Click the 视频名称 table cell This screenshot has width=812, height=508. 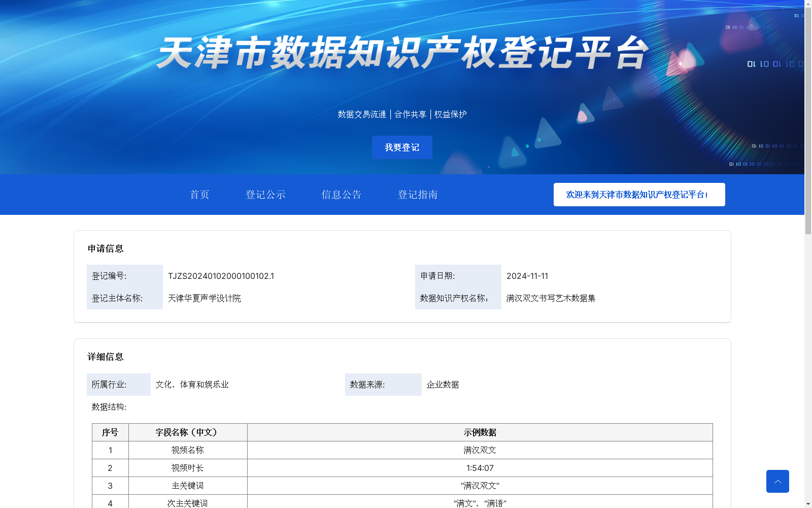(188, 450)
